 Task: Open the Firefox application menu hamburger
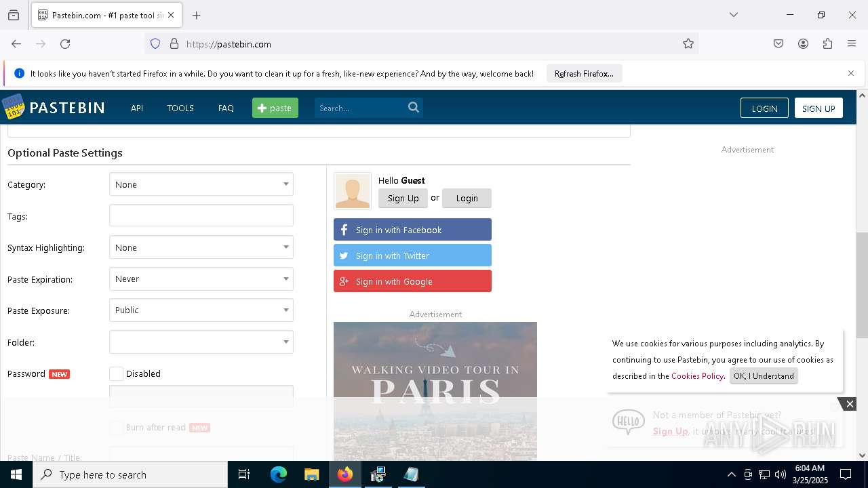coord(852,44)
